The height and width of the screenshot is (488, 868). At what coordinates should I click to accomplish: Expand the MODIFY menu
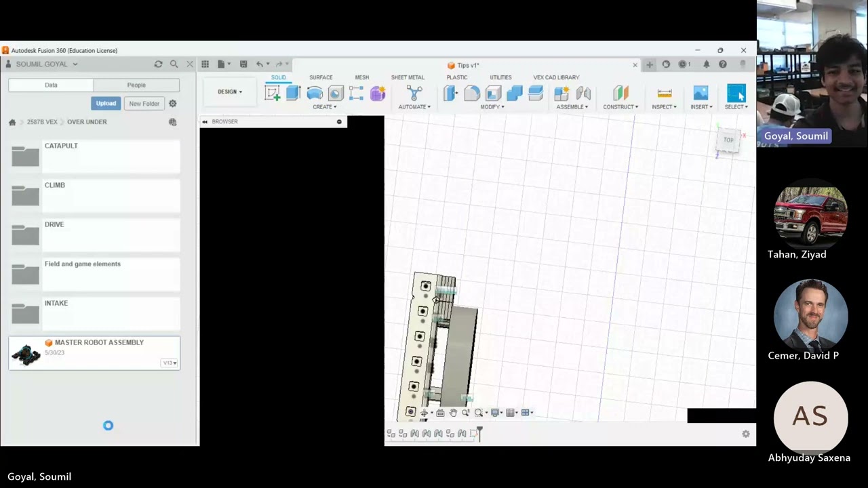[x=492, y=107]
